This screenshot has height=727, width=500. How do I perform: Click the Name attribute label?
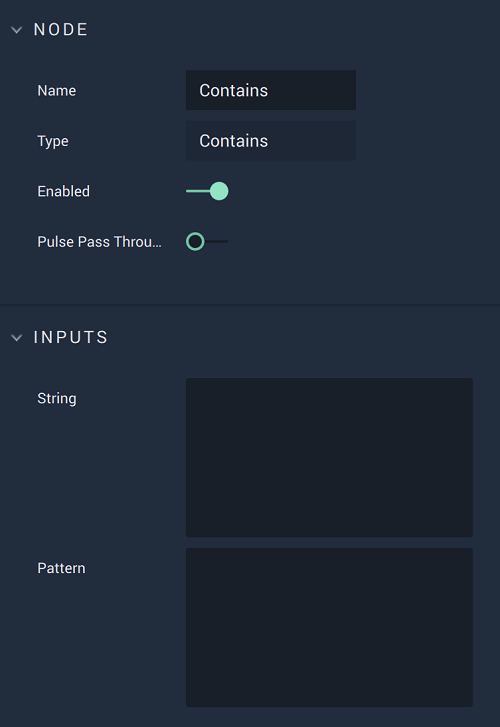click(57, 90)
